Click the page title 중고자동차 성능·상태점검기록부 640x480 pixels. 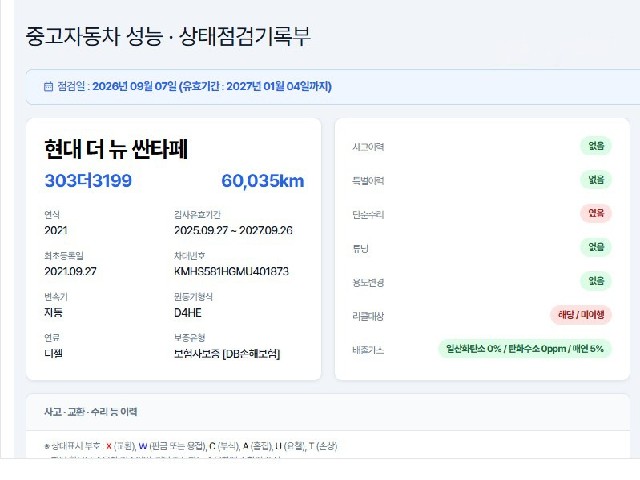point(168,36)
